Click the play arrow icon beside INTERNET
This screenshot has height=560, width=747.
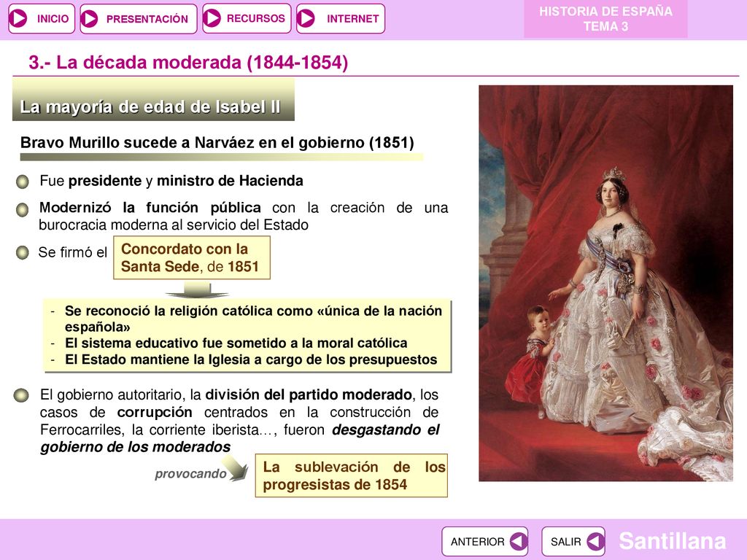point(306,18)
